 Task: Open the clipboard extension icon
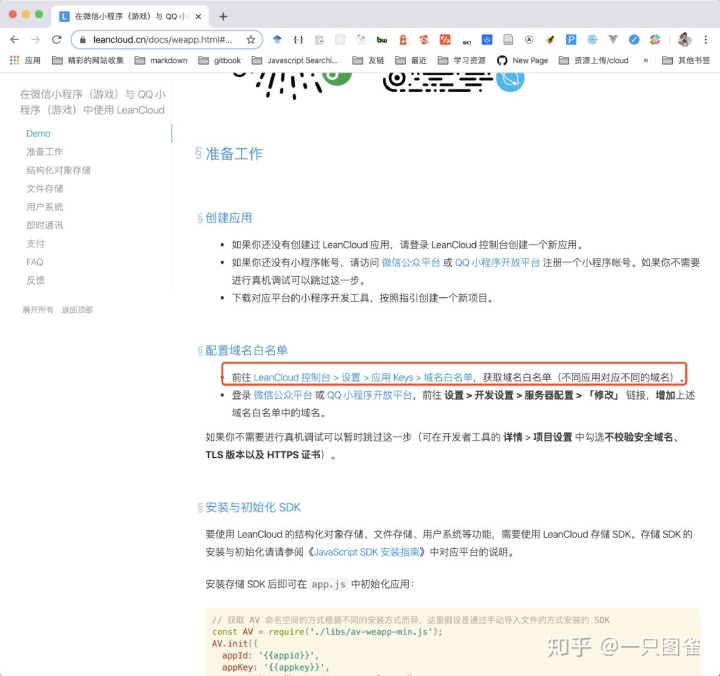point(319,40)
